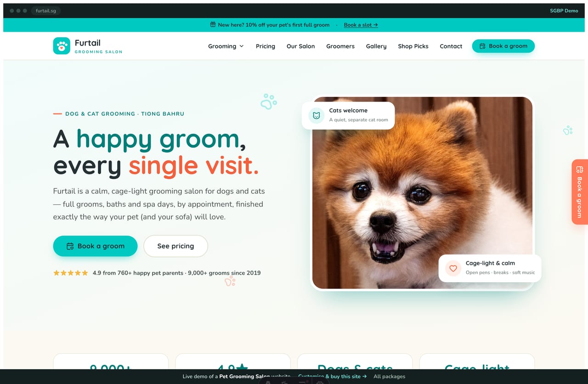
Task: Click the 'DOG & CAT GROOMING · TIONG BAHRU' tagline
Action: pos(124,114)
